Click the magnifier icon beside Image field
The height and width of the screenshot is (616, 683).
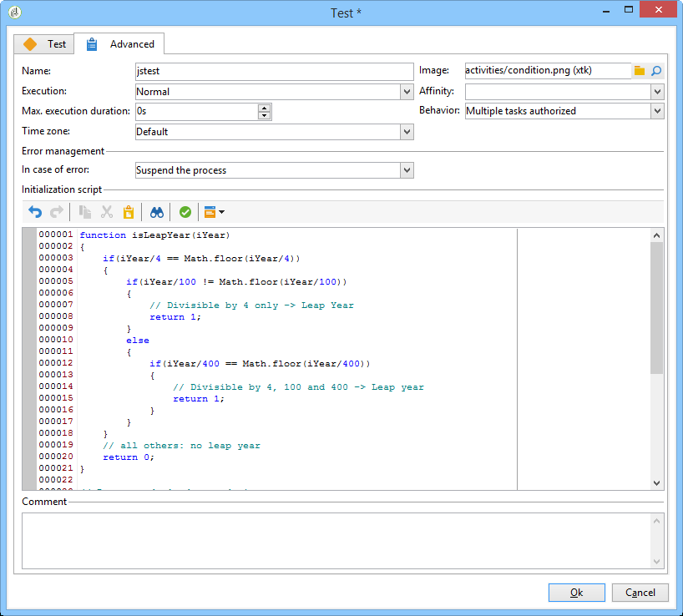(x=656, y=71)
